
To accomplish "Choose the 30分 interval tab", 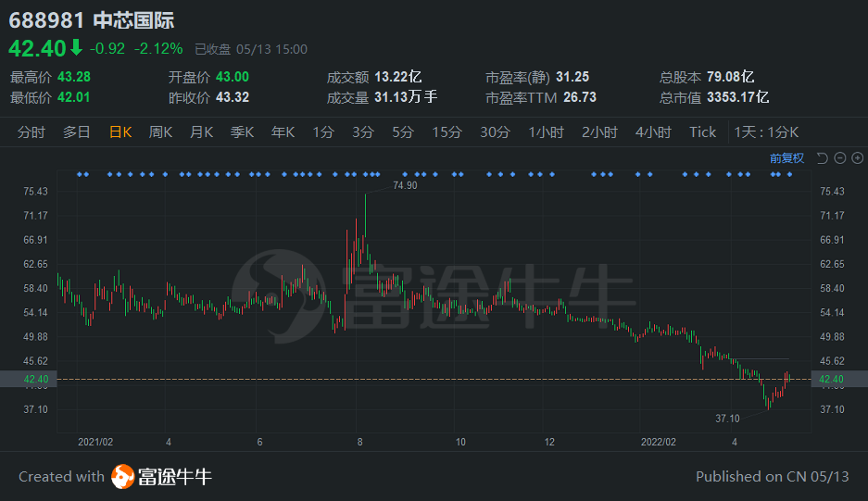I will pos(495,132).
